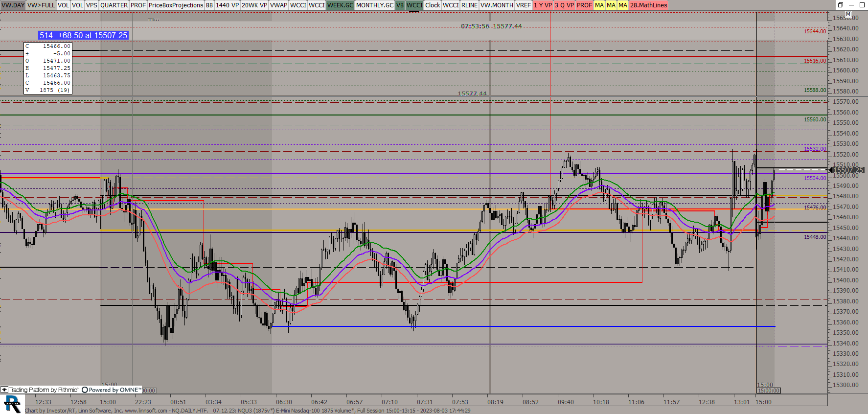Viewport: 868px width, 414px height.
Task: Toggle the white PROF button beside QUARTER
Action: (138, 5)
